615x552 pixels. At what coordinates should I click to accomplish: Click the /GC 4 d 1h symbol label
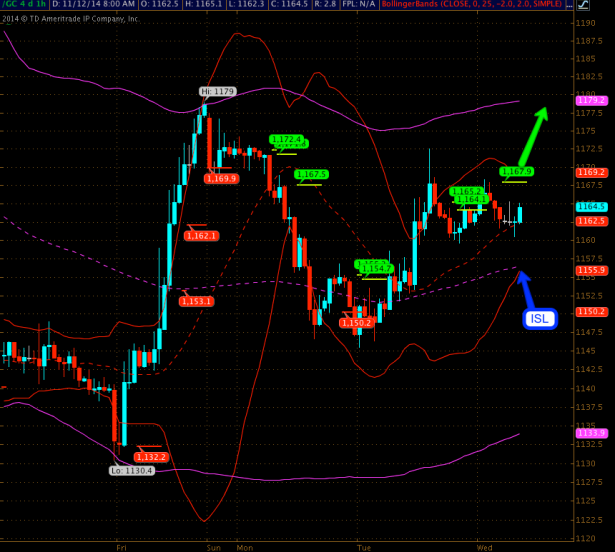click(21, 5)
